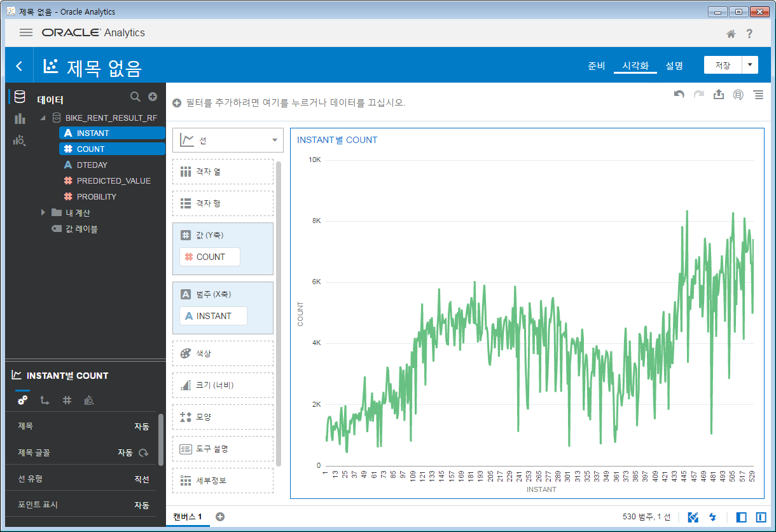The width and height of the screenshot is (776, 532).
Task: Select the INSTANT column in data tree
Action: (x=112, y=133)
